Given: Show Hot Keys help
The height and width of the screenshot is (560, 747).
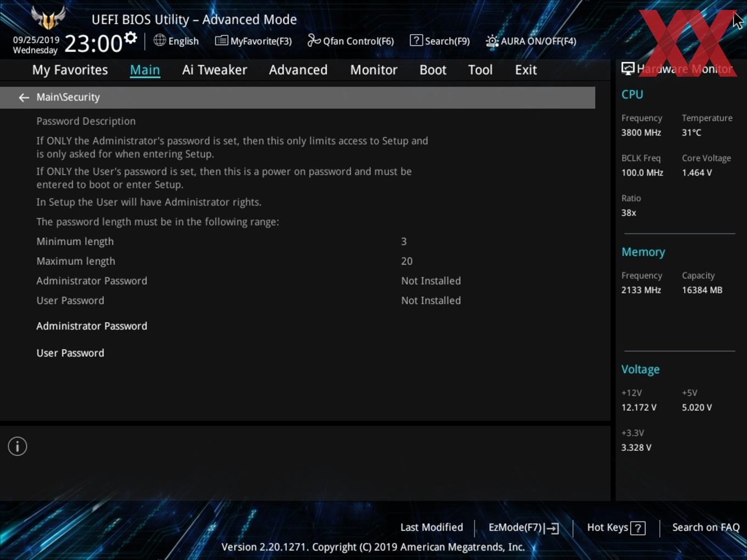Looking at the screenshot, I should pyautogui.click(x=616, y=528).
